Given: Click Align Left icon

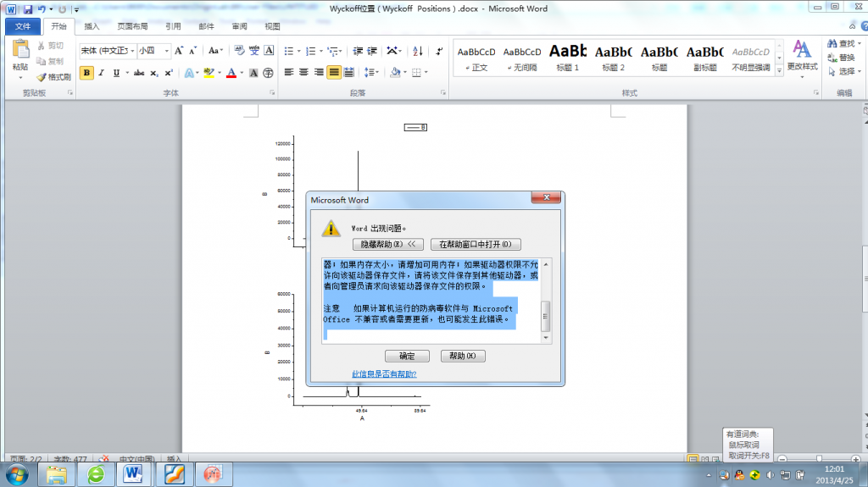Looking at the screenshot, I should point(289,73).
